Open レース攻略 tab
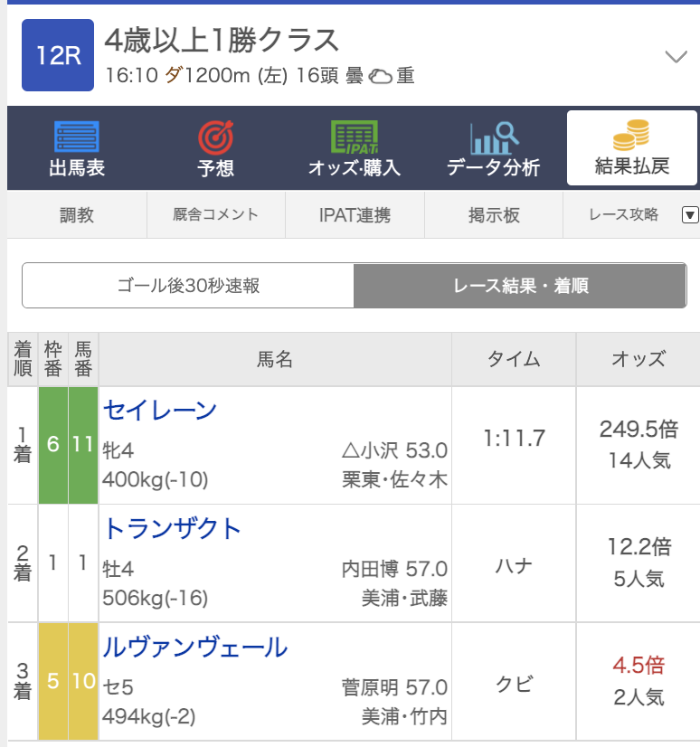The image size is (700, 747). (x=623, y=215)
